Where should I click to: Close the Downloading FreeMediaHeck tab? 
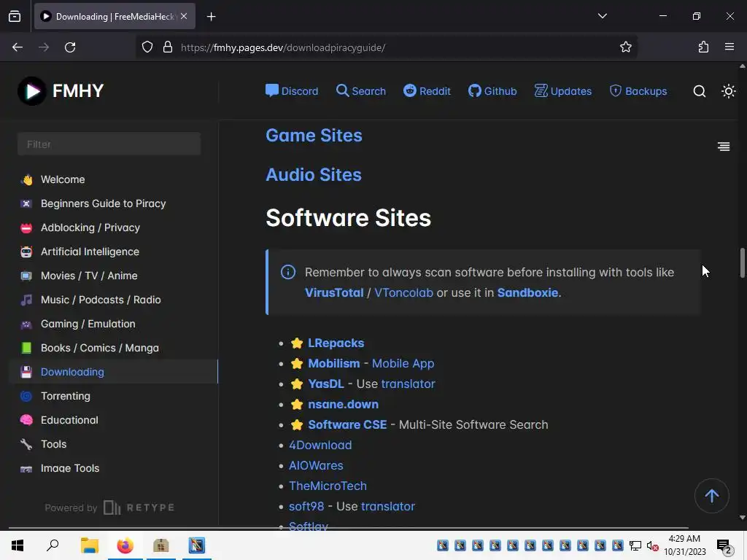click(184, 16)
